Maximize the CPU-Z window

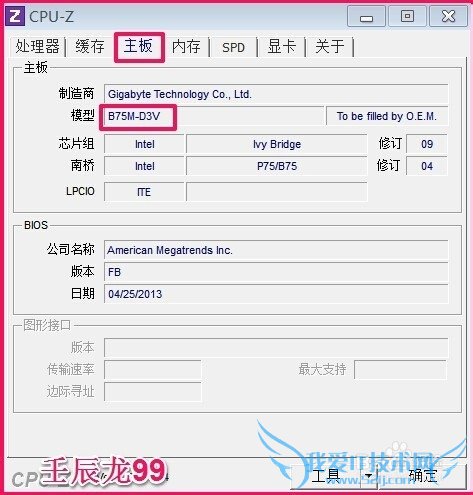[407, 16]
